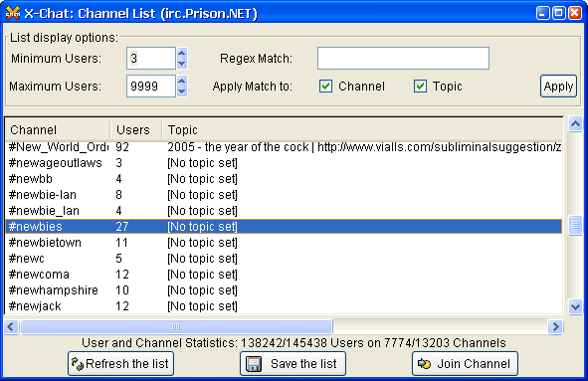Toggle the Channel match checkbox
Image resolution: width=588 pixels, height=381 pixels.
(x=325, y=87)
